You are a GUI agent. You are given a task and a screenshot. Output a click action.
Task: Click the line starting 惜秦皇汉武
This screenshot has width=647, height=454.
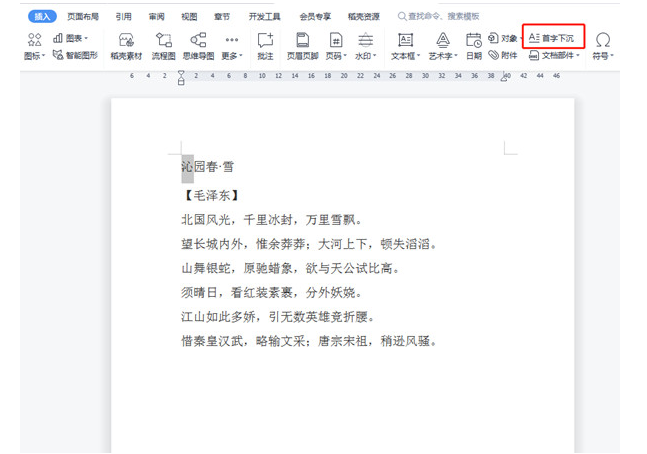pyautogui.click(x=309, y=341)
